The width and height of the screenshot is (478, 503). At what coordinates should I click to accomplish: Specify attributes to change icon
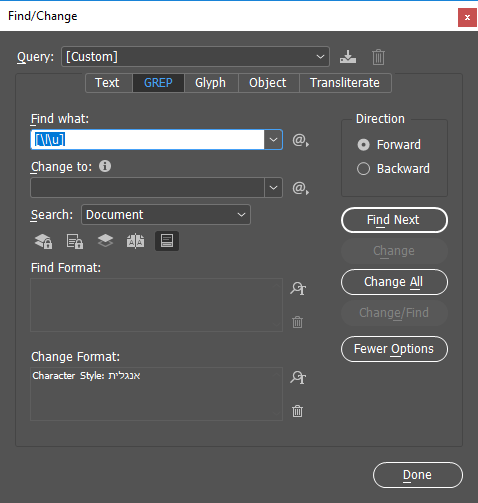(298, 377)
